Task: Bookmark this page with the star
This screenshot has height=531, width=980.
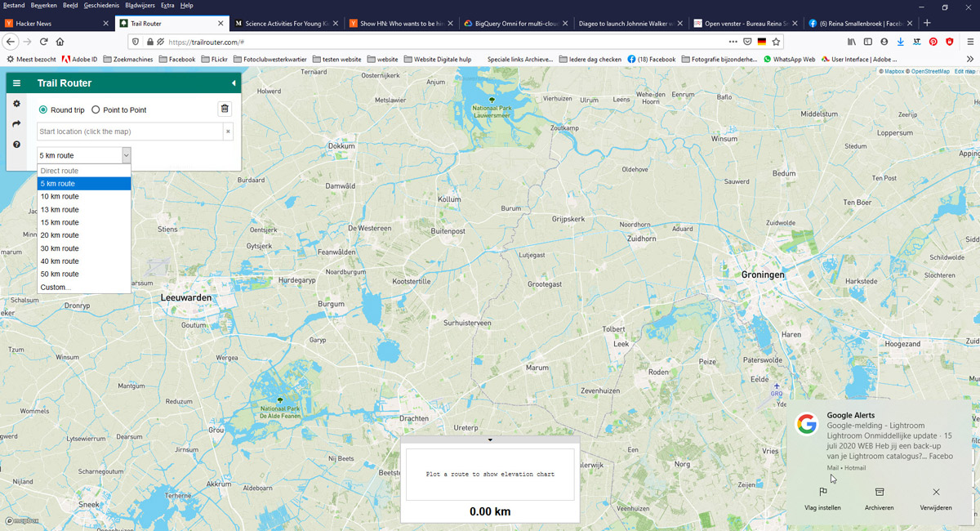Action: [777, 42]
